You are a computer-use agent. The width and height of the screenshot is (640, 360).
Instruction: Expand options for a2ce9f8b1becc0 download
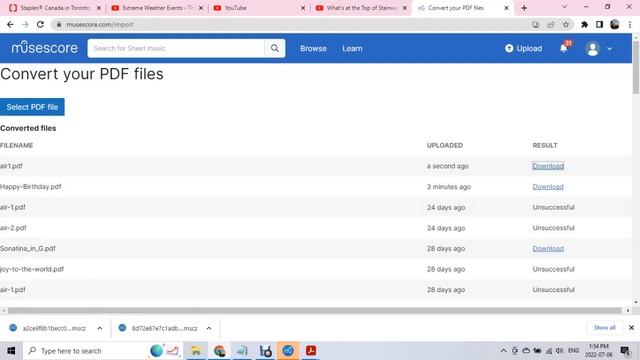(x=100, y=328)
